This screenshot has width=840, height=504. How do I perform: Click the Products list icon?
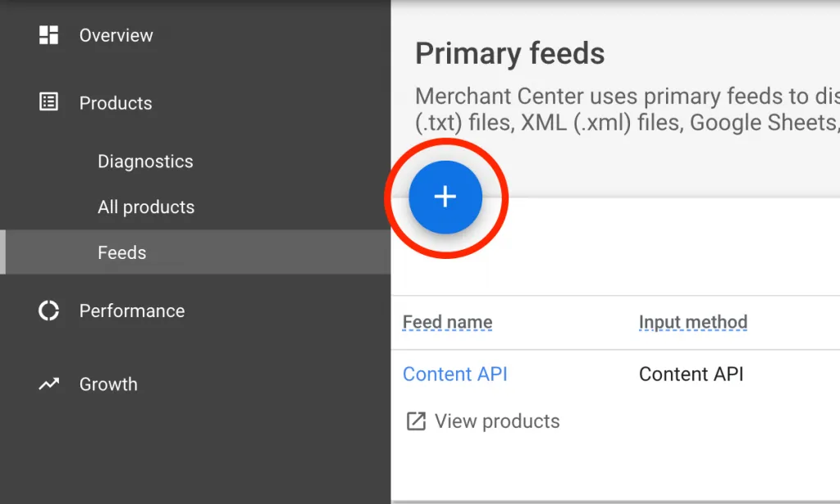tap(48, 102)
